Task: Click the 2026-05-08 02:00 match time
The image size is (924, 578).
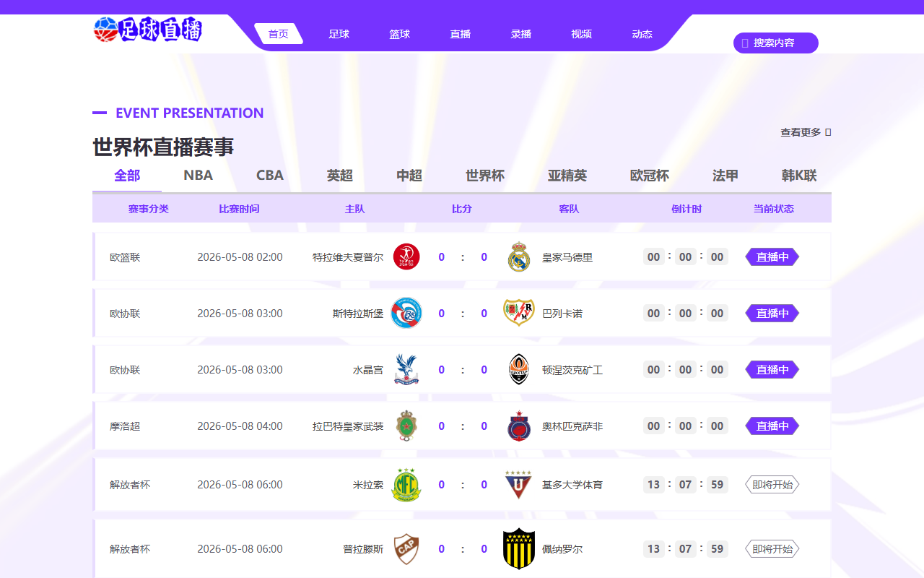Action: pyautogui.click(x=240, y=256)
